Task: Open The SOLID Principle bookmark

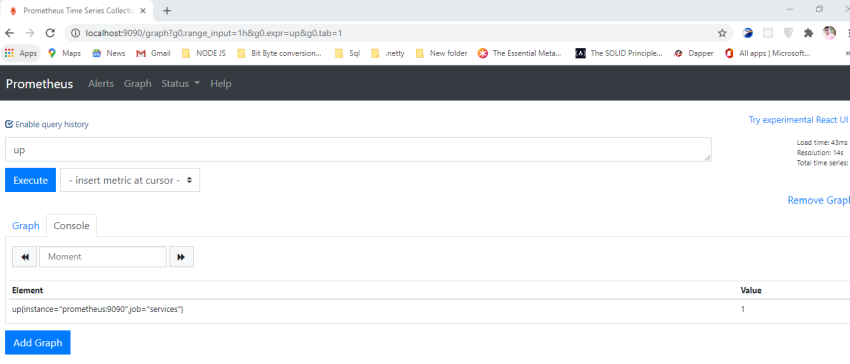Action: pyautogui.click(x=619, y=53)
